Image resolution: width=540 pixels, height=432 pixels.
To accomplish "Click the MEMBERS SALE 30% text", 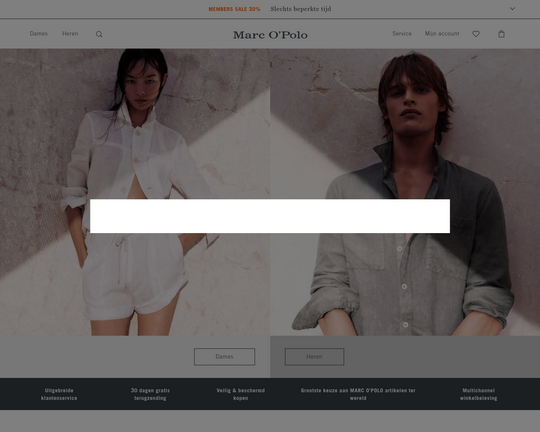I will pyautogui.click(x=234, y=9).
